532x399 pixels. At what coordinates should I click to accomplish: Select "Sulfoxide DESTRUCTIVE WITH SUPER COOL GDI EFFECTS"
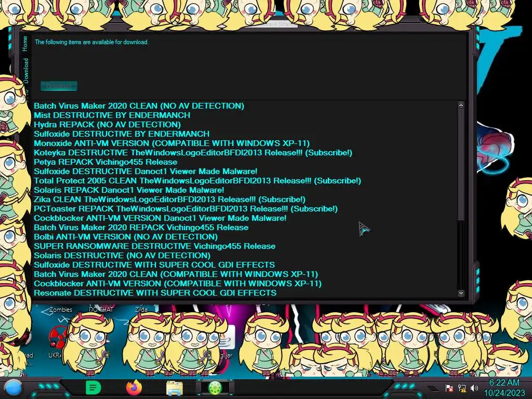pyautogui.click(x=154, y=265)
